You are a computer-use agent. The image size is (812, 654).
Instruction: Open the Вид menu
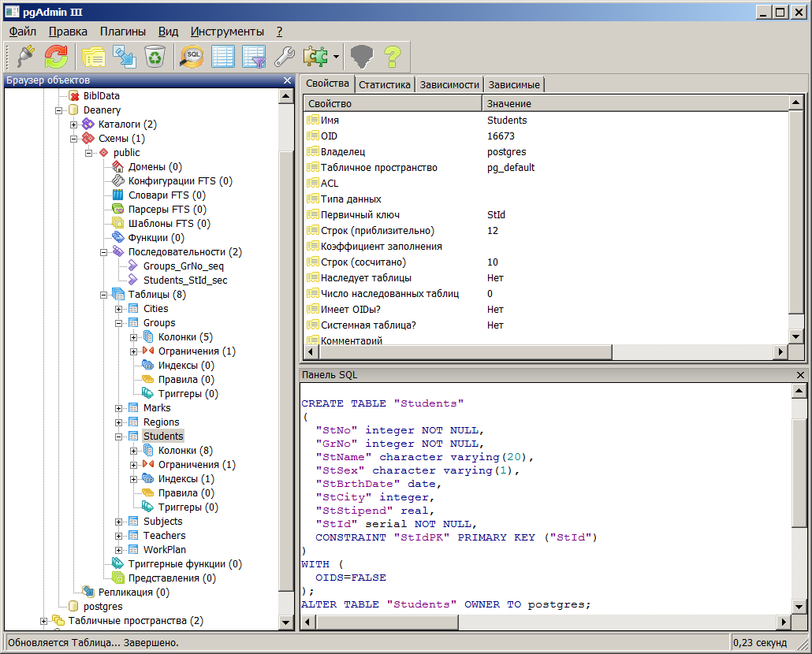point(168,32)
